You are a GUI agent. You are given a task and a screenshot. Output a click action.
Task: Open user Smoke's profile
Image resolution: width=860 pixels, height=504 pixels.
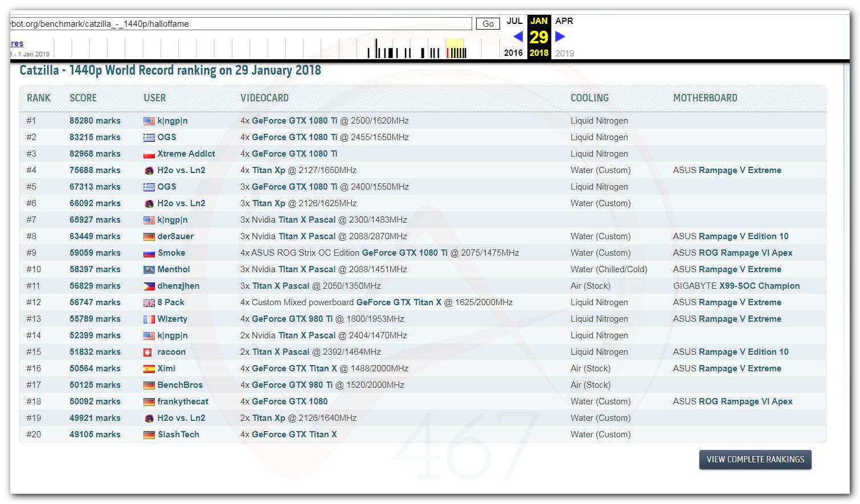[171, 253]
